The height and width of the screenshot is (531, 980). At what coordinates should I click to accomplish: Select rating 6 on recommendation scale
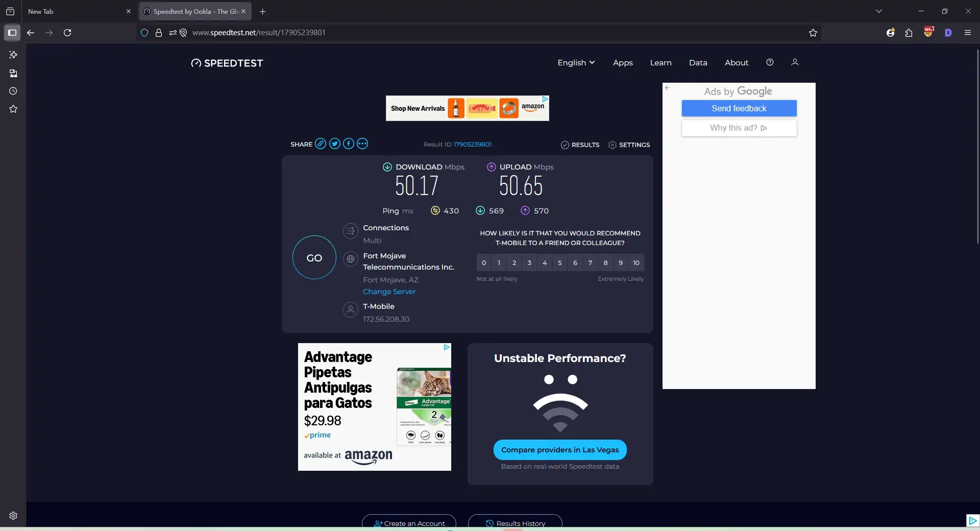tap(575, 263)
